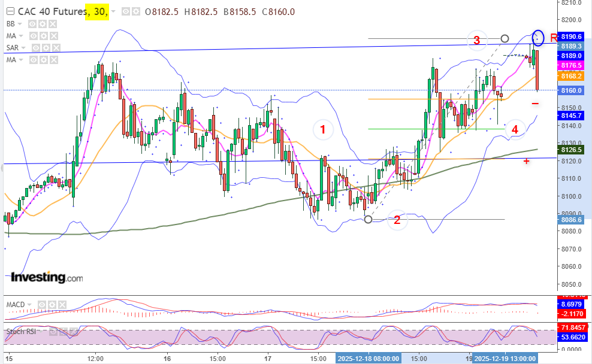Remove the SAR indicator with X

tap(56, 48)
